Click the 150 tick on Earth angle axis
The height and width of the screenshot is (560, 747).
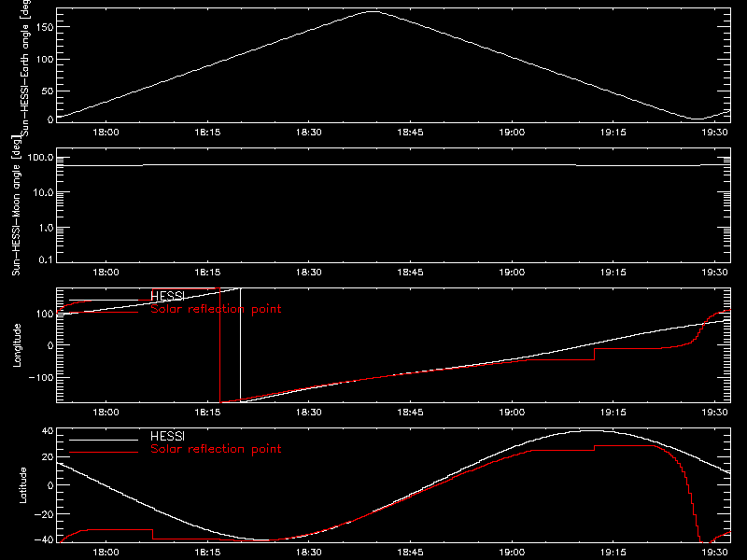(44, 28)
